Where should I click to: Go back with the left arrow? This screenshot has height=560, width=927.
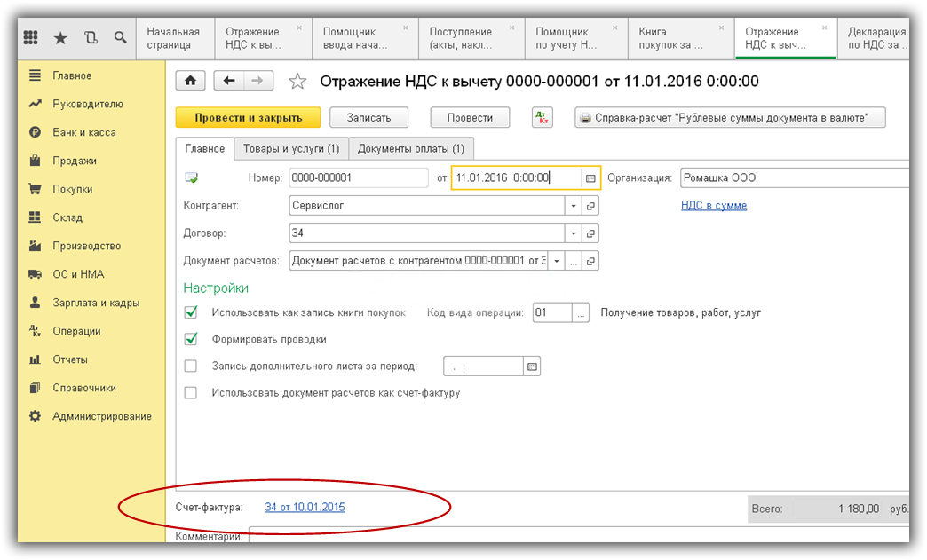click(229, 81)
